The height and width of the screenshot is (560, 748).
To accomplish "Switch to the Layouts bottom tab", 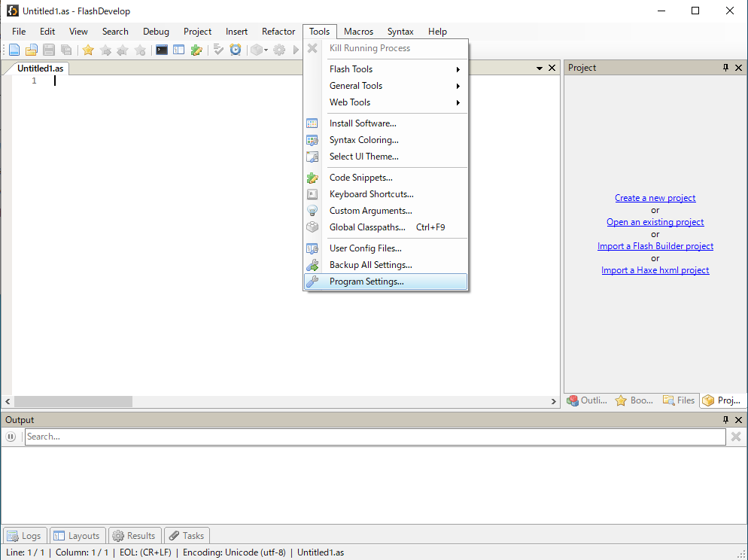I will tap(78, 536).
